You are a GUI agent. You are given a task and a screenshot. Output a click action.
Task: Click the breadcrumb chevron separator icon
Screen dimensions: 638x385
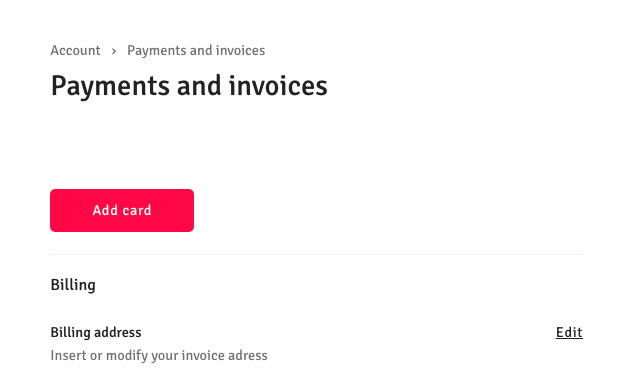tap(114, 51)
